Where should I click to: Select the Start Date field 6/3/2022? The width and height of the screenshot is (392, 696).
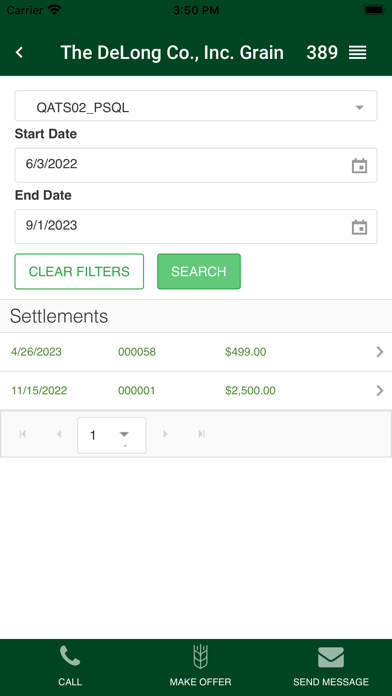[x=196, y=165]
